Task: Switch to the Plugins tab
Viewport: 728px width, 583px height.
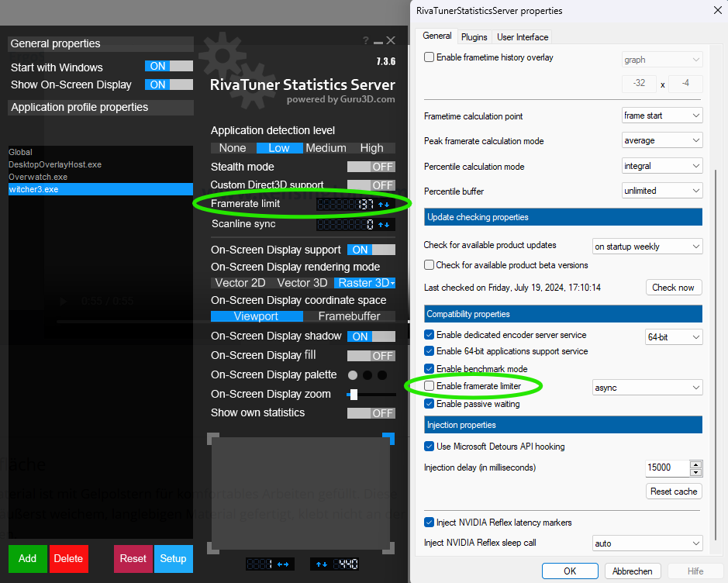Action: coord(474,37)
